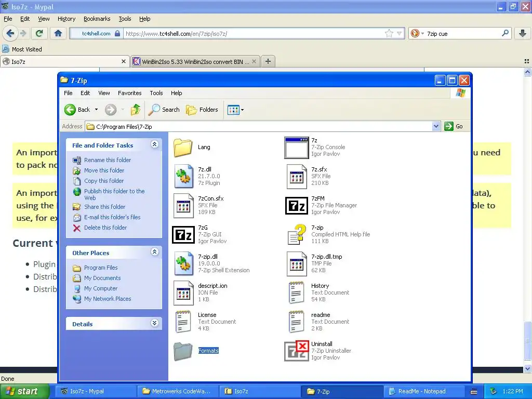This screenshot has height=399, width=532.
Task: Switch to Metrowerks CodeWarrior taskbar button
Action: click(178, 391)
